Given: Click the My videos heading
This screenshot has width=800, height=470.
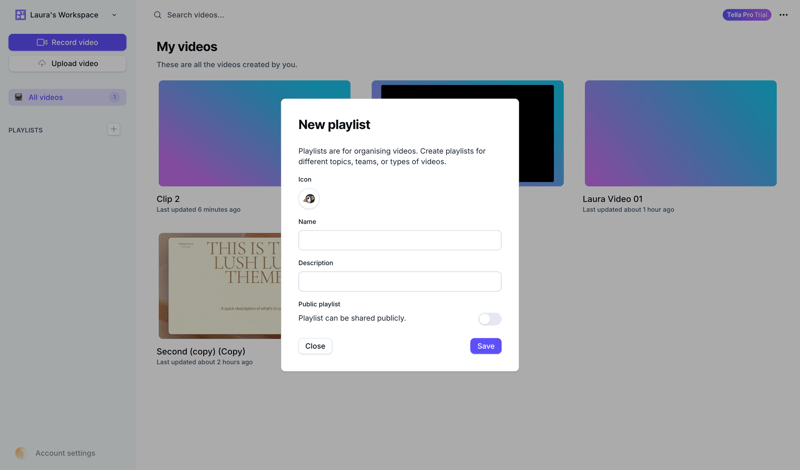Looking at the screenshot, I should coord(187,46).
